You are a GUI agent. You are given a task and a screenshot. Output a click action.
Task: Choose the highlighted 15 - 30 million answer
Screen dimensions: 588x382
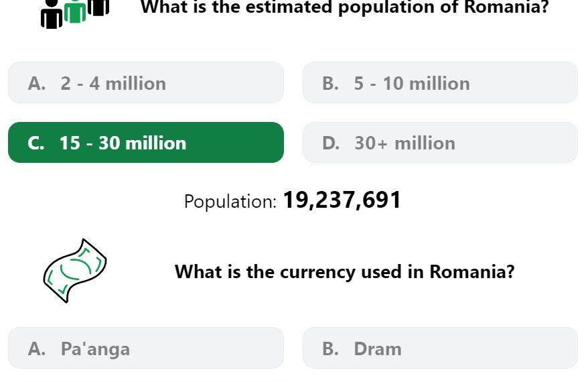point(146,142)
